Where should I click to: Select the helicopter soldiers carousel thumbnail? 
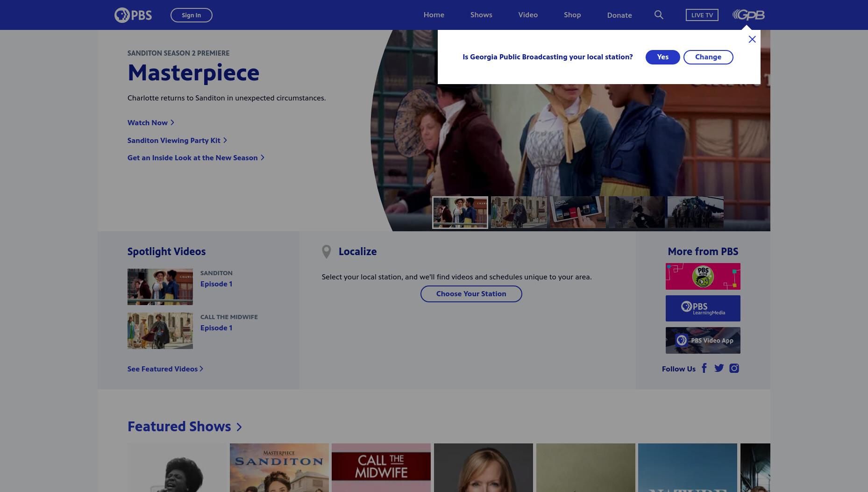[696, 213]
